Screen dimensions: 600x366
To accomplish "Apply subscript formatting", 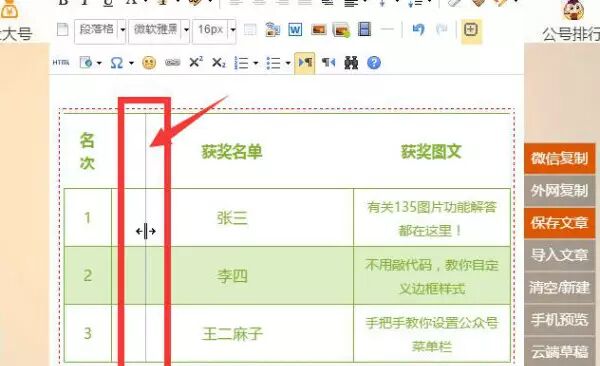I will tap(219, 63).
